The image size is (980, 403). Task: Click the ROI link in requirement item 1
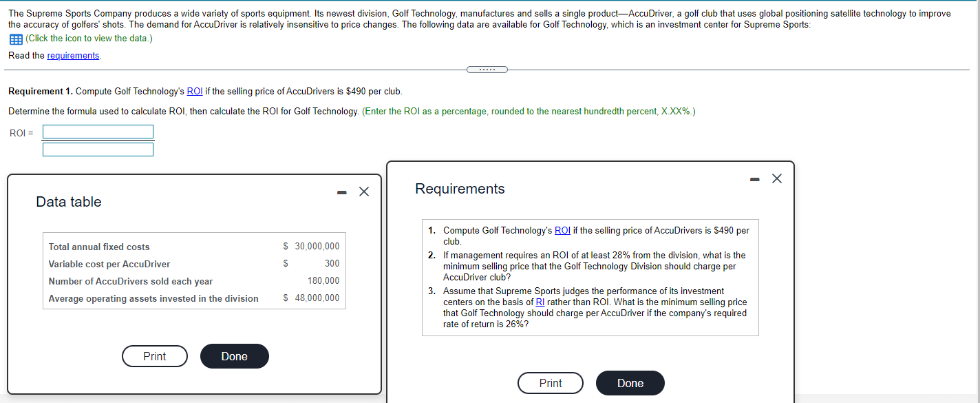coord(562,231)
